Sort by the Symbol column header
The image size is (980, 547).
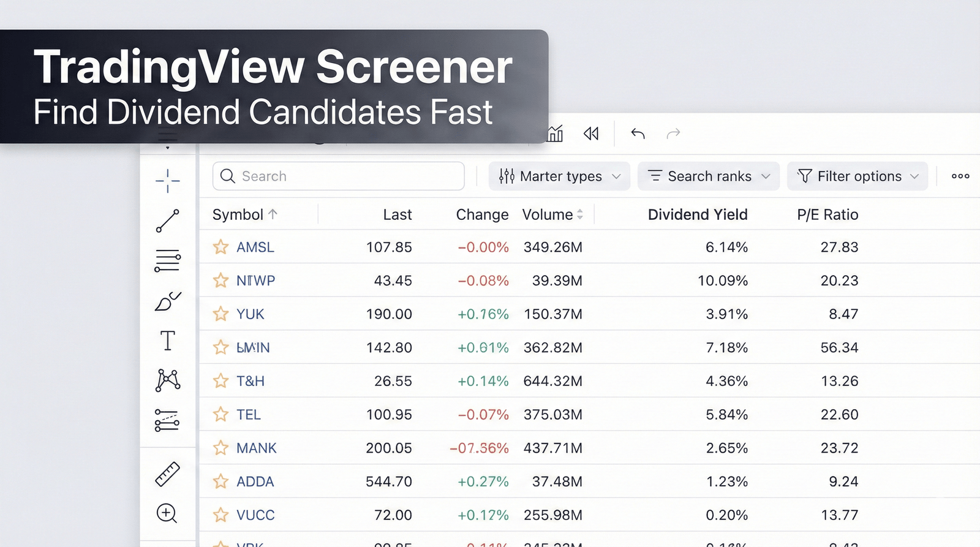[x=244, y=214]
